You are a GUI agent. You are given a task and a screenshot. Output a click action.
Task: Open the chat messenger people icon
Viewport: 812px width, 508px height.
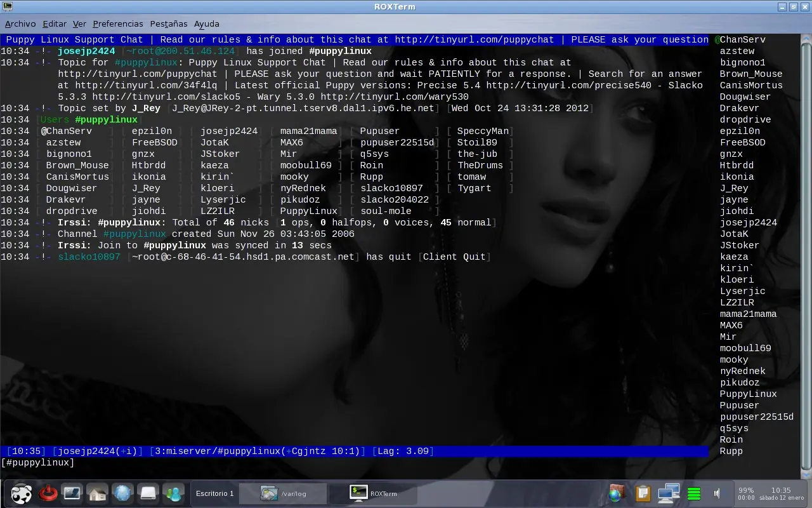pos(172,493)
